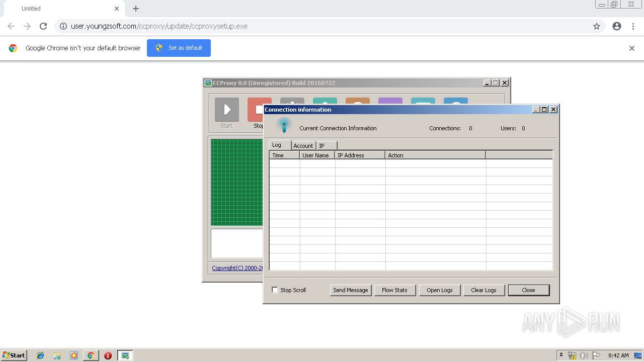Click the Connections: 0 label

coord(451,128)
